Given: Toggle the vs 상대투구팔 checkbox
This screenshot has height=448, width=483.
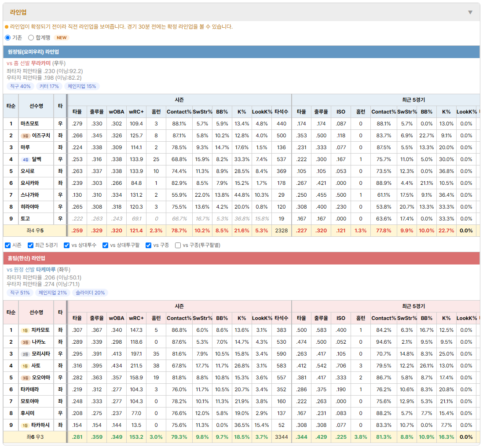Looking at the screenshot, I should [x=105, y=245].
